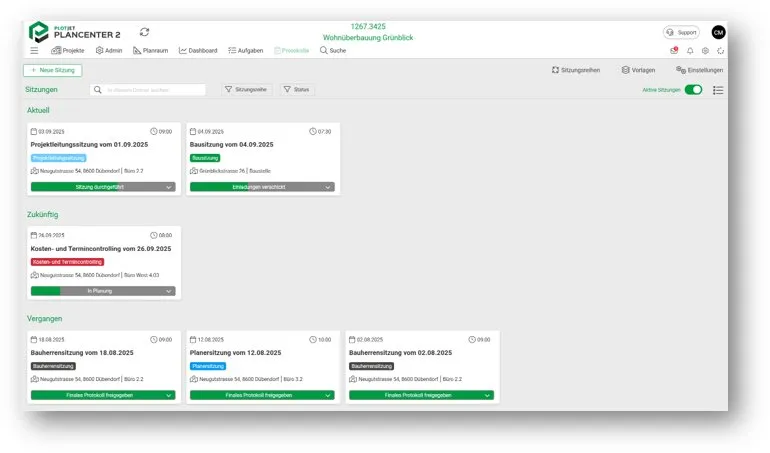Click date '18.08.2025' on Bauherrensitzung card
This screenshot has height=453, width=770.
pyautogui.click(x=52, y=340)
